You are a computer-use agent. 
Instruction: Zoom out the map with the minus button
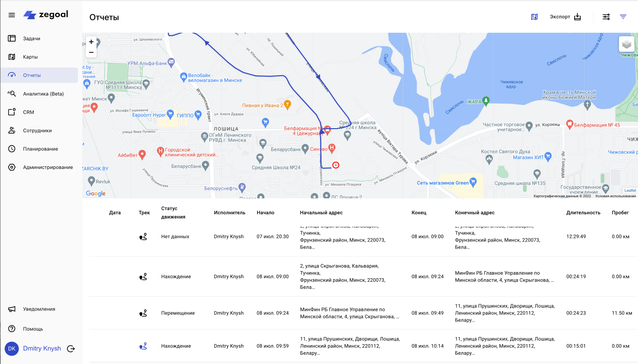pyautogui.click(x=91, y=52)
